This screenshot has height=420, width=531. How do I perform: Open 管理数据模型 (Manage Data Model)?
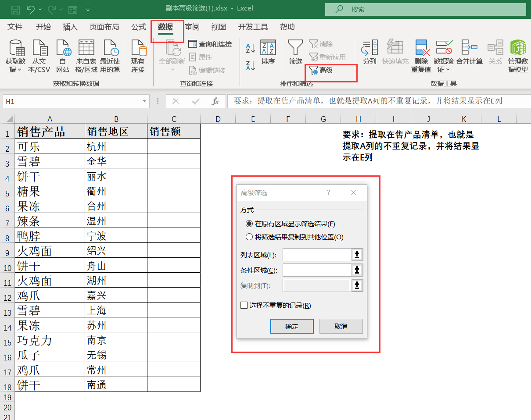[518, 56]
